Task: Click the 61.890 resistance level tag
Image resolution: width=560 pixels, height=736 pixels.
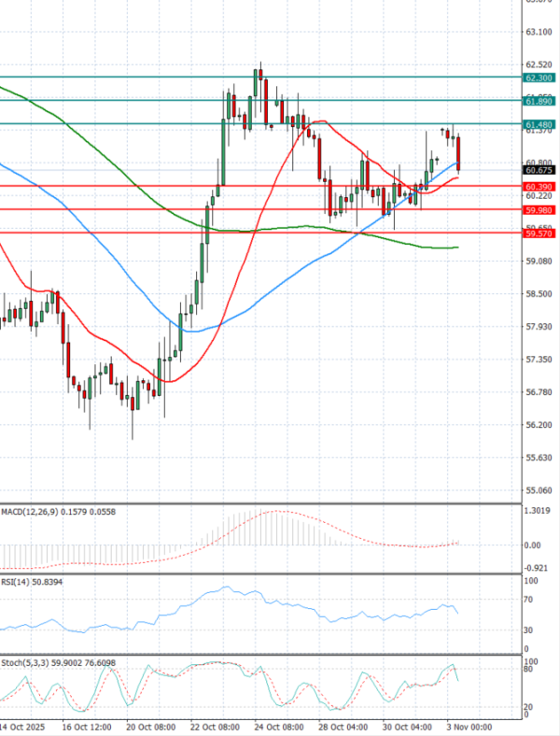Action: (x=539, y=100)
